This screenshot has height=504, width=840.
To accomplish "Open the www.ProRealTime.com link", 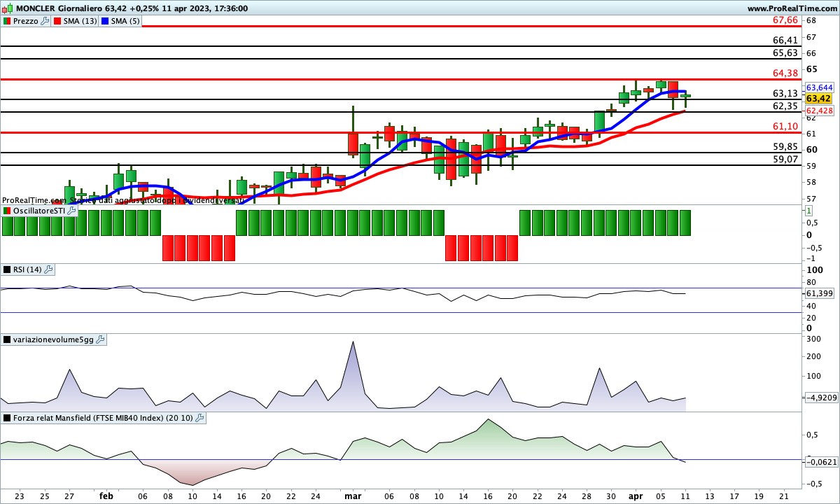I will tap(792, 8).
